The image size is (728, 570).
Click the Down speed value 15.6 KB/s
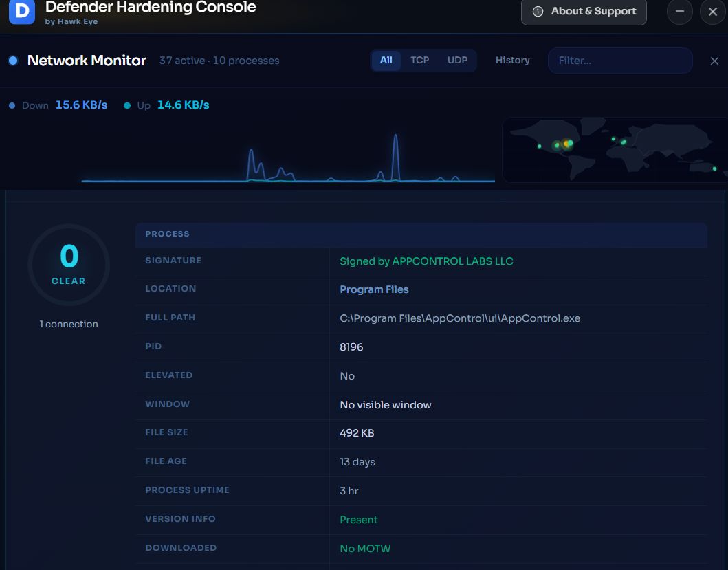81,105
